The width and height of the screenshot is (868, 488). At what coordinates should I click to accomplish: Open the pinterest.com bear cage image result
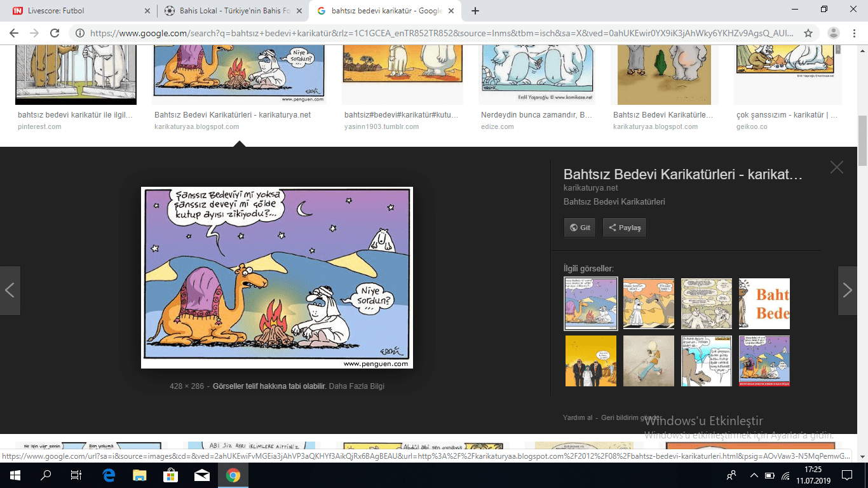(x=76, y=75)
